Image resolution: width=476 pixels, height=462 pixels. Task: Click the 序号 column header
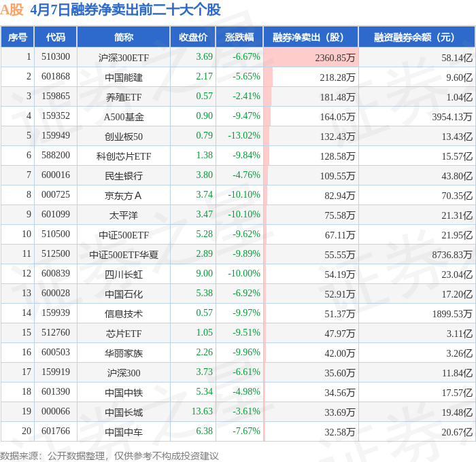[x=18, y=37]
